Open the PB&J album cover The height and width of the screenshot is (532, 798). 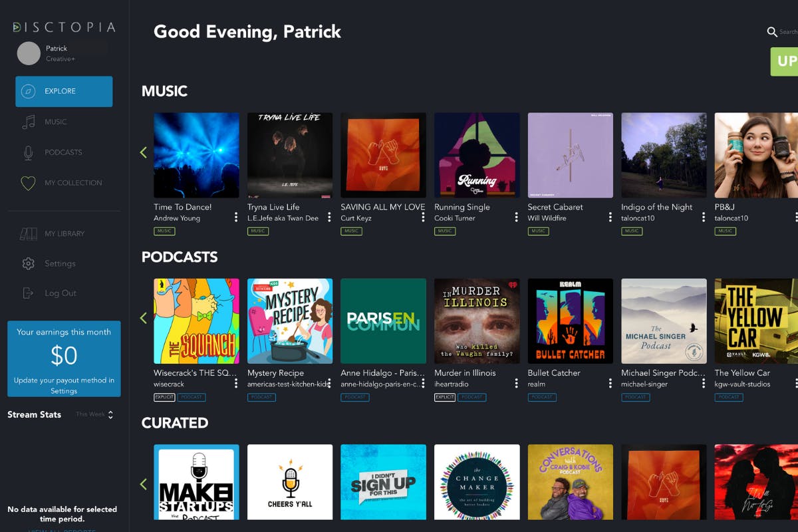pyautogui.click(x=756, y=155)
